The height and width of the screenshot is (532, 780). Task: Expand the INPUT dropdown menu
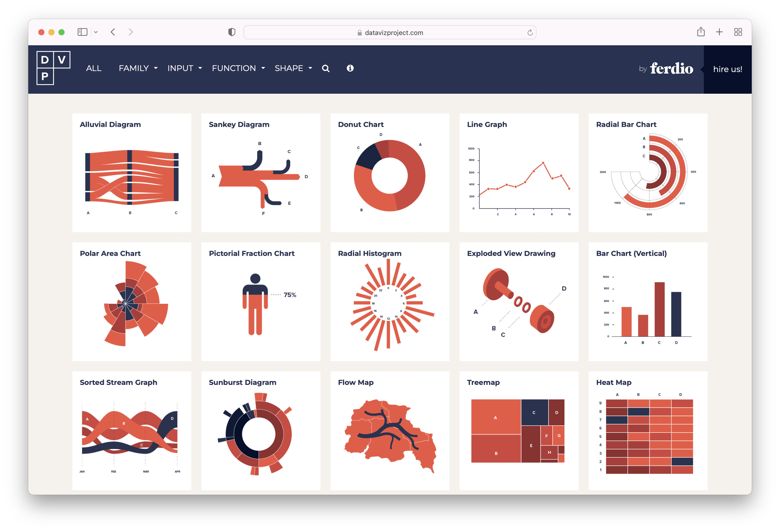tap(184, 68)
